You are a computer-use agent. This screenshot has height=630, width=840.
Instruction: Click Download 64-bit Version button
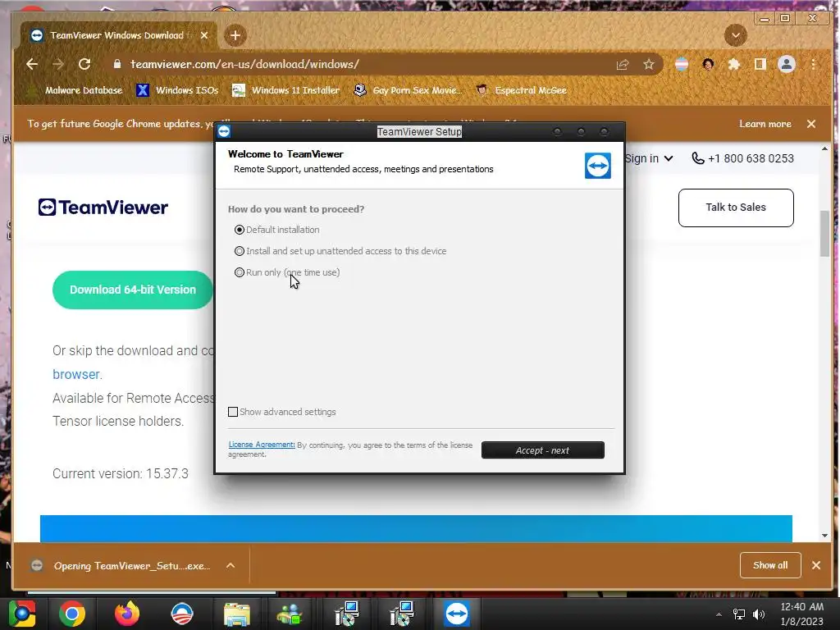pos(132,290)
